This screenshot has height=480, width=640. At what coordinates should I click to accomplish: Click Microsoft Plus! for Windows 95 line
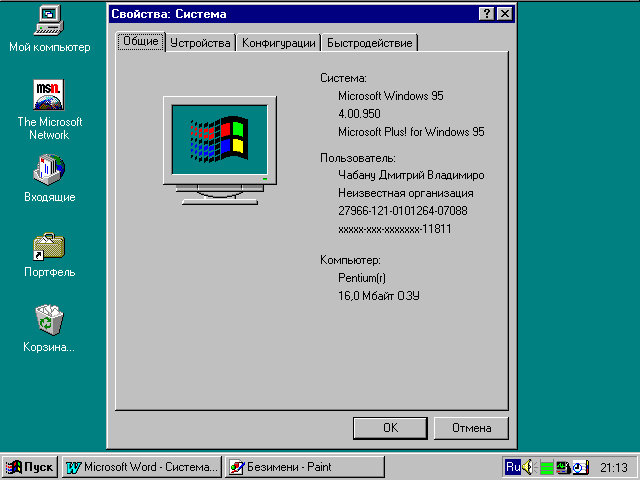pyautogui.click(x=411, y=132)
